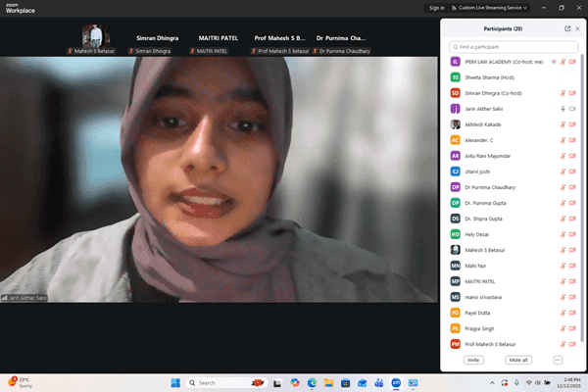Open Microsoft Teams from the taskbar
The height and width of the screenshot is (392, 588).
(x=379, y=383)
